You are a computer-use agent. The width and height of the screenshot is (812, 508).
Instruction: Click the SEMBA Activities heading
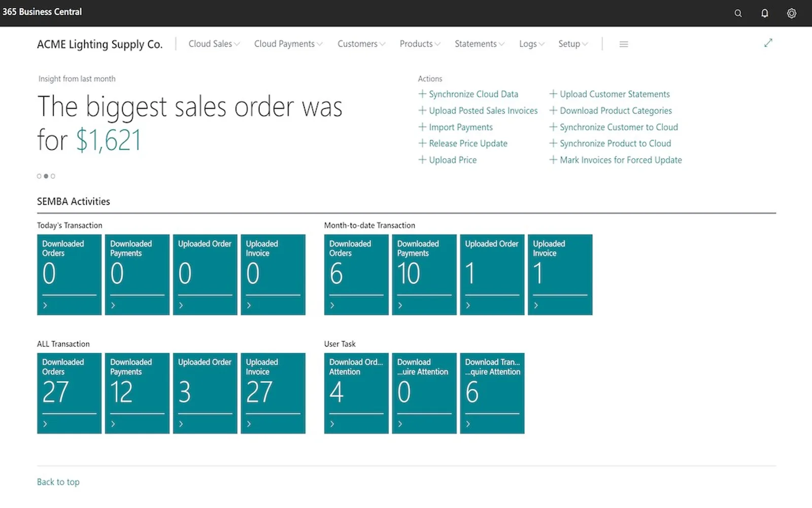tap(73, 201)
